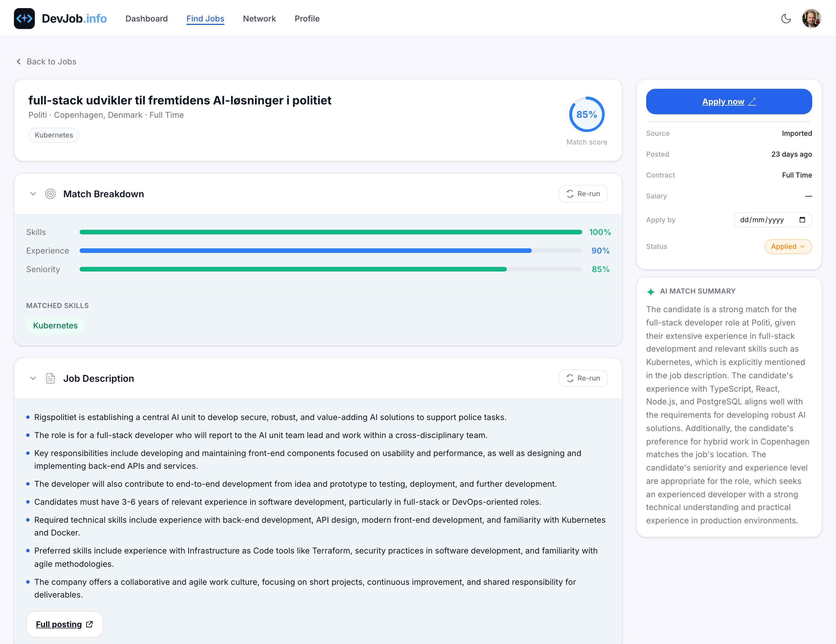836x644 pixels.
Task: Click the Match Breakdown target icon
Action: (x=51, y=194)
